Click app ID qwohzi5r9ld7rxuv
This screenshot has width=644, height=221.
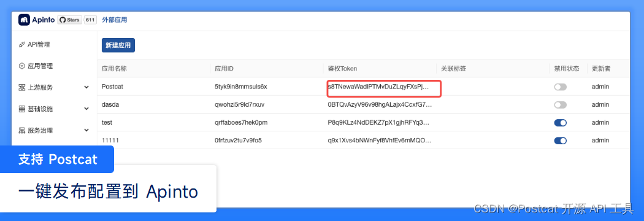click(239, 105)
